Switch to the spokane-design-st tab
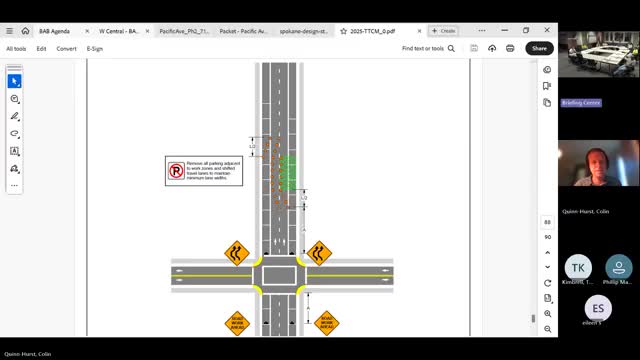Screen dimensions: 640x360 (x=304, y=31)
